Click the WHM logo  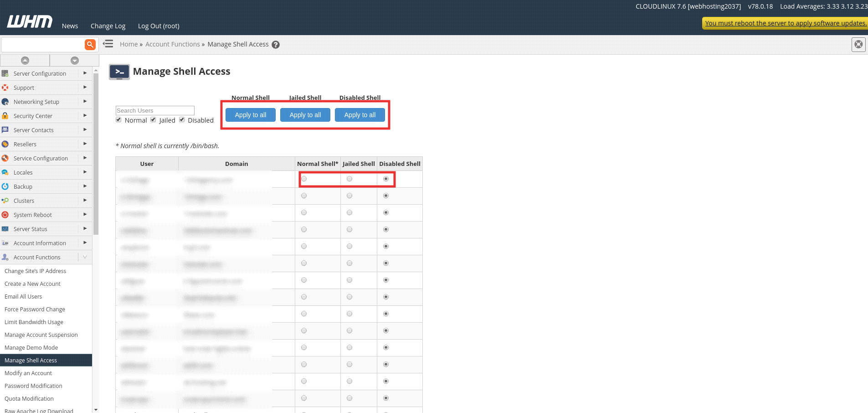(x=30, y=21)
